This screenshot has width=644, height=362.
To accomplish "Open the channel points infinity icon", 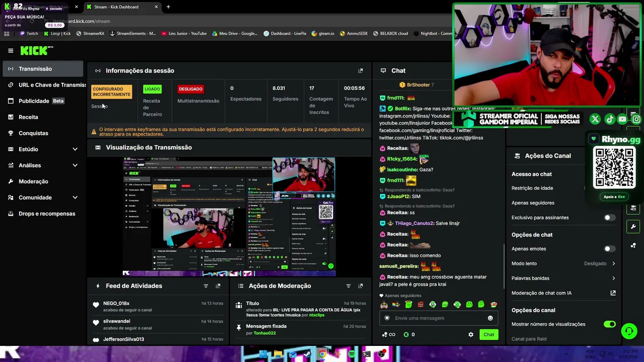I will point(389,335).
